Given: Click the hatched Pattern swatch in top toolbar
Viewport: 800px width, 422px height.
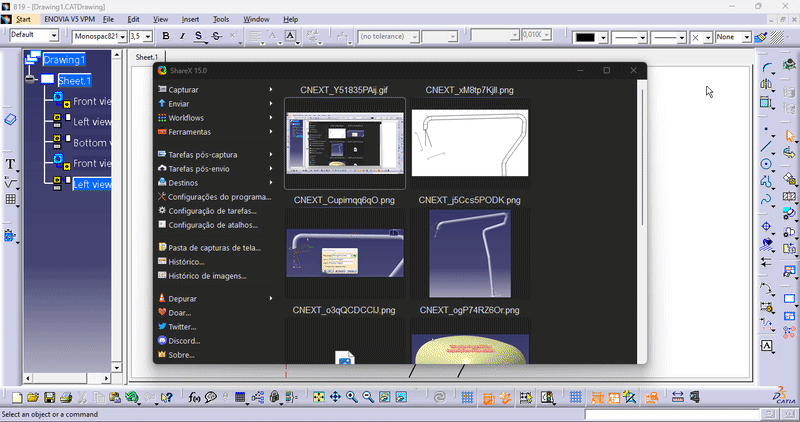Looking at the screenshot, I should [x=777, y=37].
